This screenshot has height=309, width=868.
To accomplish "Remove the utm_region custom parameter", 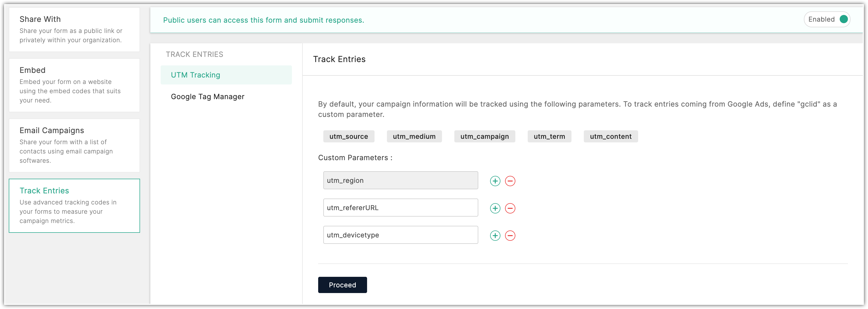I will tap(510, 181).
